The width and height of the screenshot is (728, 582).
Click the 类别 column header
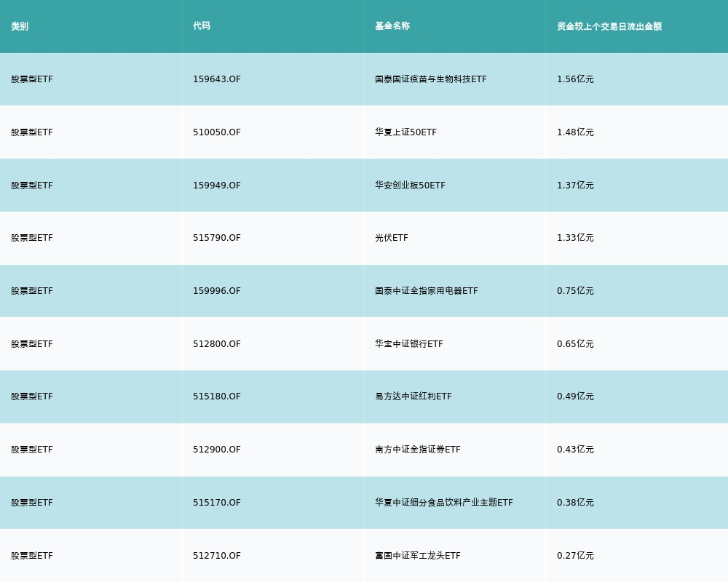(20, 26)
